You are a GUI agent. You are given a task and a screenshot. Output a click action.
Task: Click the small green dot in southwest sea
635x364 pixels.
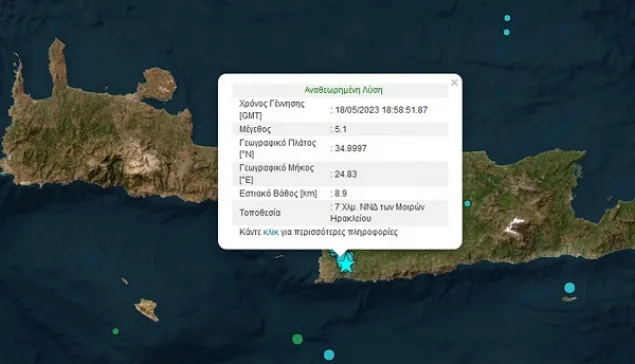(x=115, y=331)
